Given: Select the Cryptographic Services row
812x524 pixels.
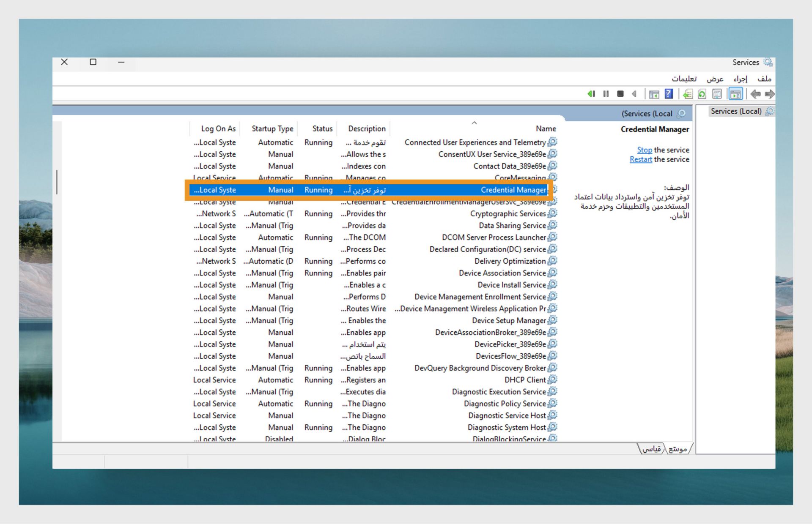Looking at the screenshot, I should coord(507,214).
